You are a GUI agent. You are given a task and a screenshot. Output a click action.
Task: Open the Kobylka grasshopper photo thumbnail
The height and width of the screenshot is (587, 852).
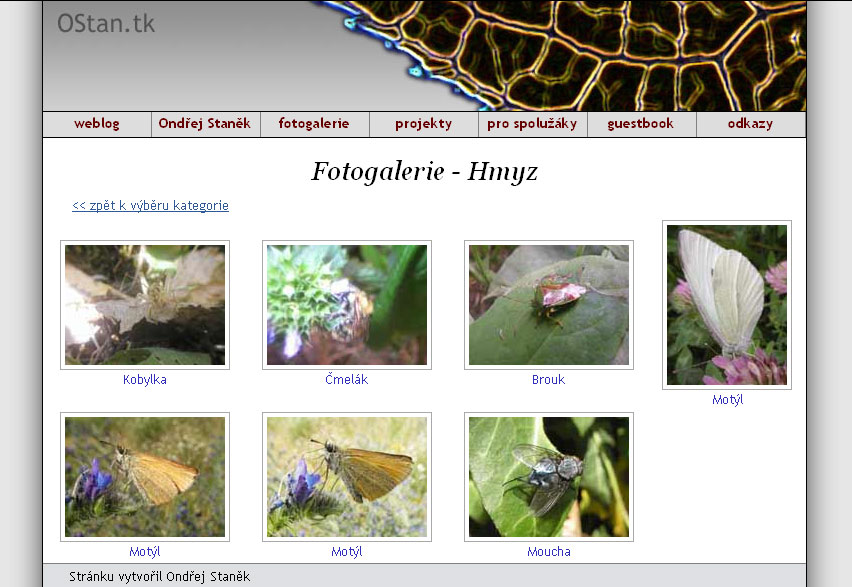(x=145, y=305)
